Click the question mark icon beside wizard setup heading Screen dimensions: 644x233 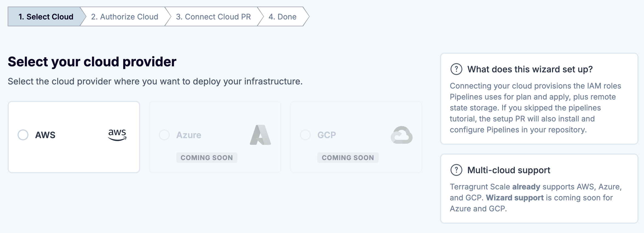click(x=456, y=69)
